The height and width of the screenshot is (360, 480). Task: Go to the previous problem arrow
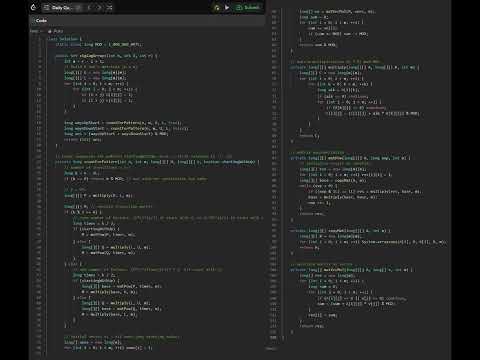coord(89,7)
